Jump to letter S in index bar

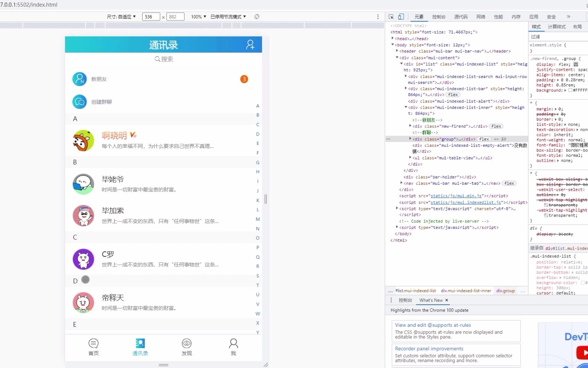point(258,276)
